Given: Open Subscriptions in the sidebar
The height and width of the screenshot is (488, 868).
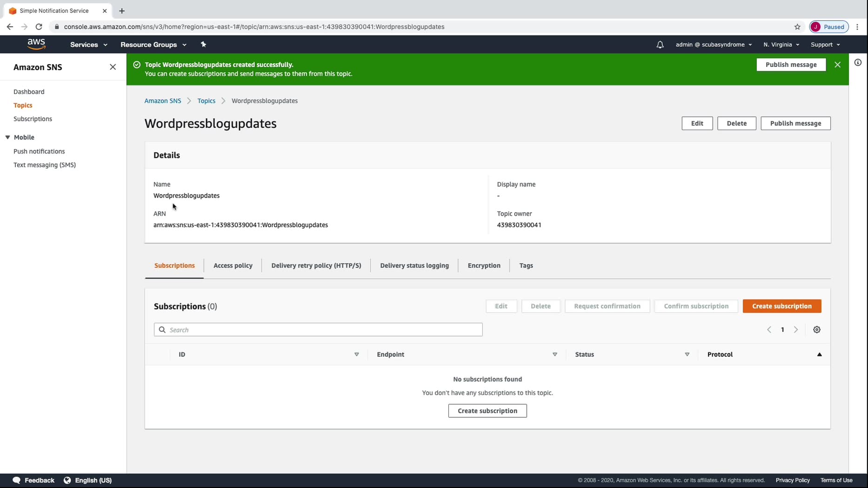Looking at the screenshot, I should tap(33, 119).
